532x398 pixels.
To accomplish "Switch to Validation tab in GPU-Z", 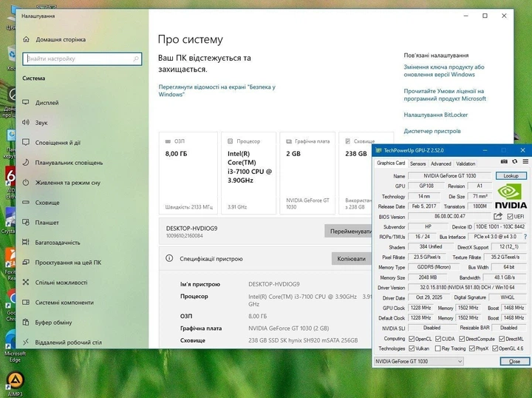I will coord(465,163).
